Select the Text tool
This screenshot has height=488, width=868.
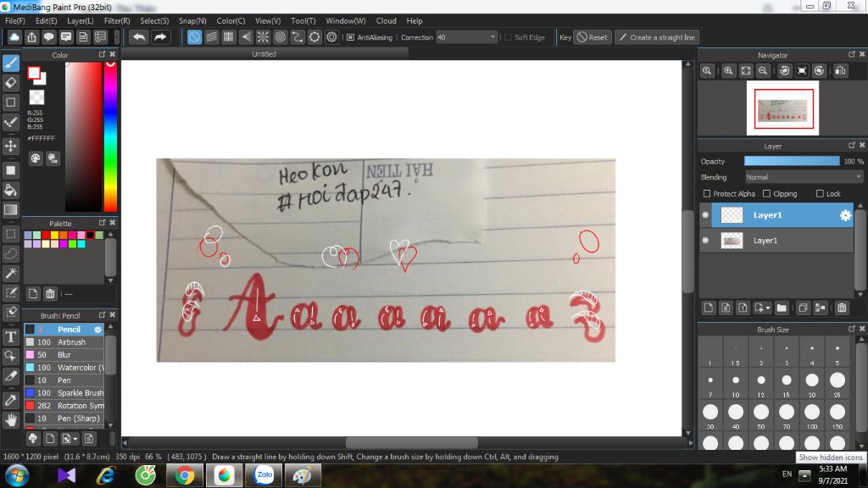pyautogui.click(x=10, y=336)
